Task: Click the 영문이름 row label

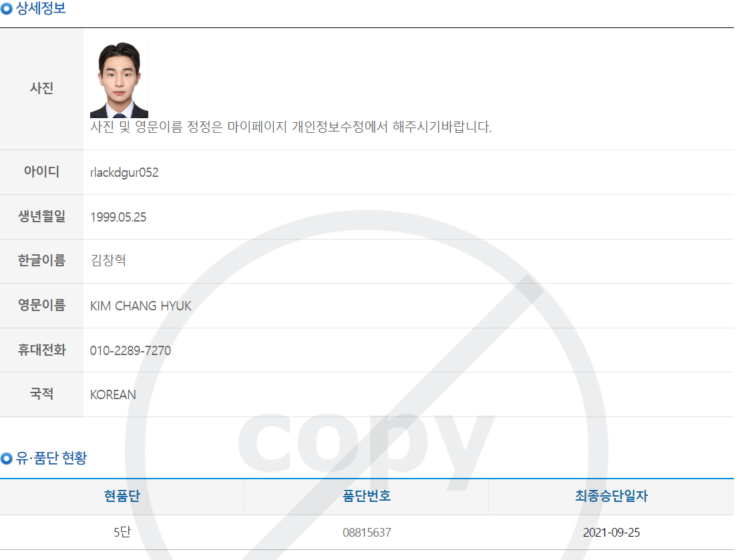Action: pyautogui.click(x=41, y=305)
